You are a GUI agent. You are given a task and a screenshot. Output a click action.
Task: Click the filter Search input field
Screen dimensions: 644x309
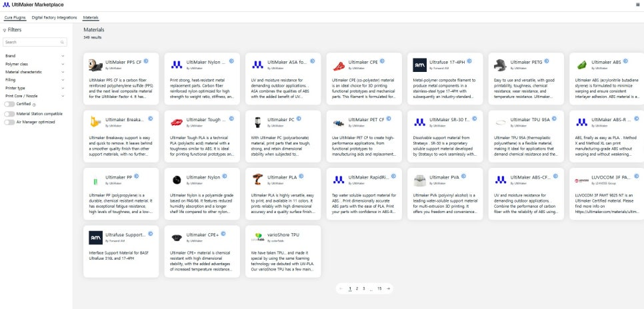tap(35, 42)
